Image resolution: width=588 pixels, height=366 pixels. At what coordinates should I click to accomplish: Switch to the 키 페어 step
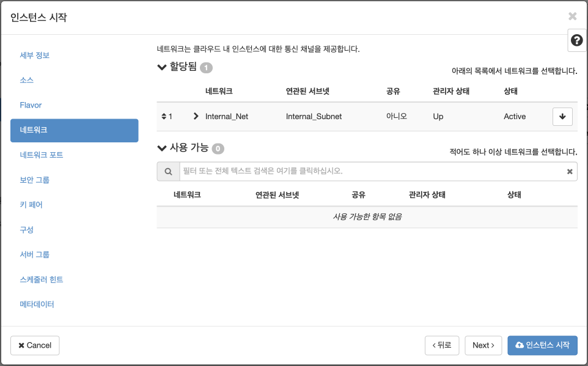point(31,205)
